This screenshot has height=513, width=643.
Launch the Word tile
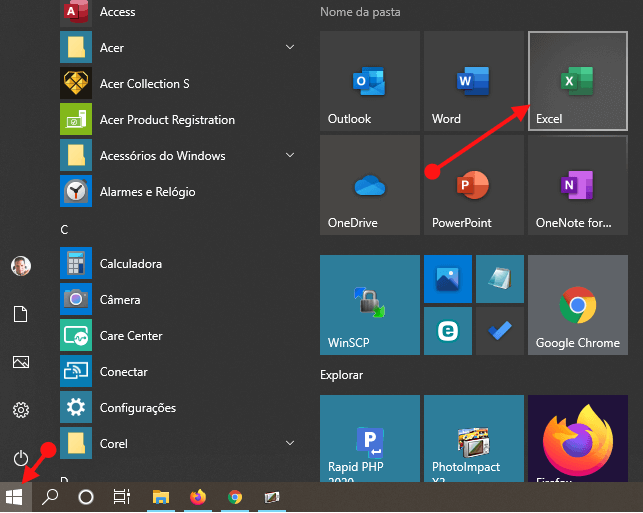[474, 81]
